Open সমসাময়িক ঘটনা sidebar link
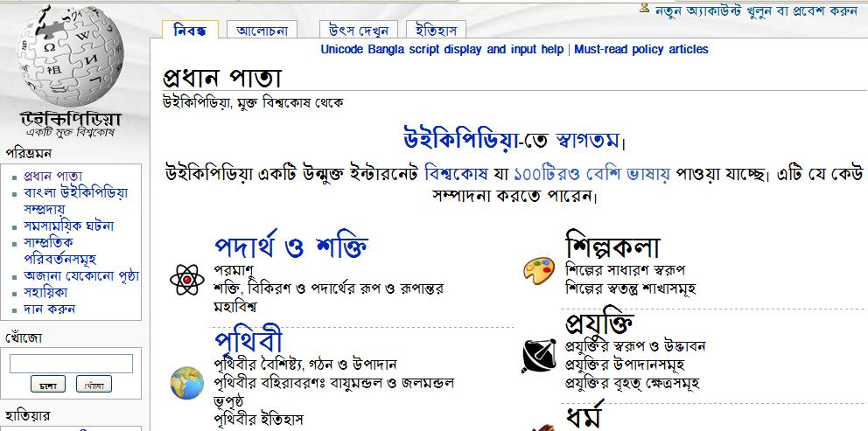Viewport: 868px width, 431px height. tap(68, 226)
